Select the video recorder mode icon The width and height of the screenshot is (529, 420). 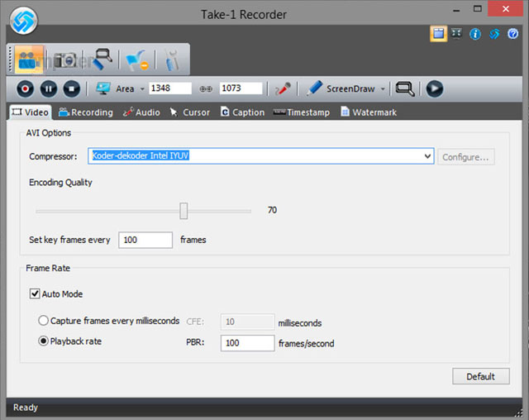pyautogui.click(x=29, y=60)
